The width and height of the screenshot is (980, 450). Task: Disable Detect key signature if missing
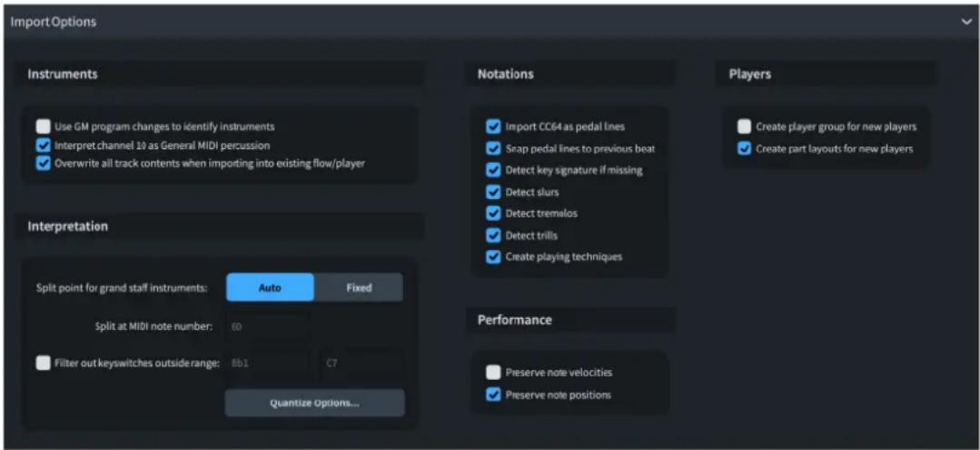pyautogui.click(x=493, y=170)
